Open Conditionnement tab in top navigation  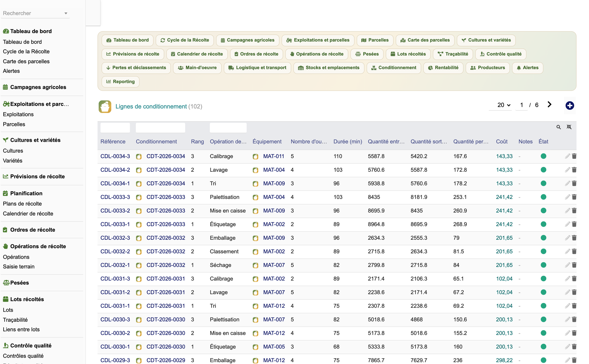pyautogui.click(x=394, y=68)
